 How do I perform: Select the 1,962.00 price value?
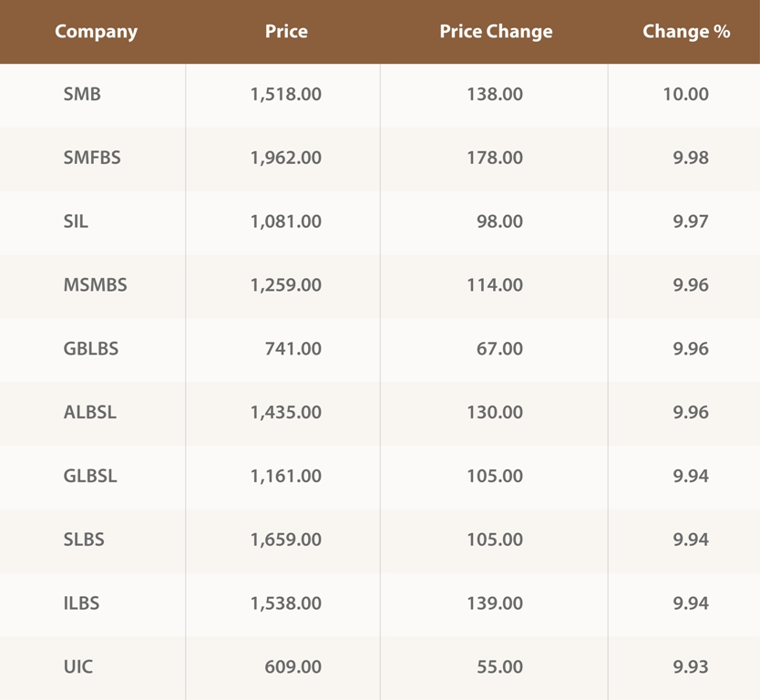click(x=286, y=158)
